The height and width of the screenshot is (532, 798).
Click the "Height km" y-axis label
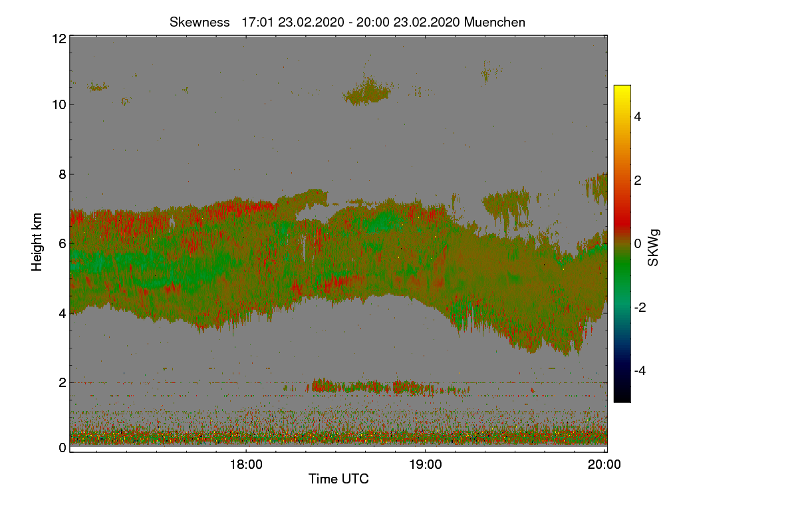coord(37,242)
